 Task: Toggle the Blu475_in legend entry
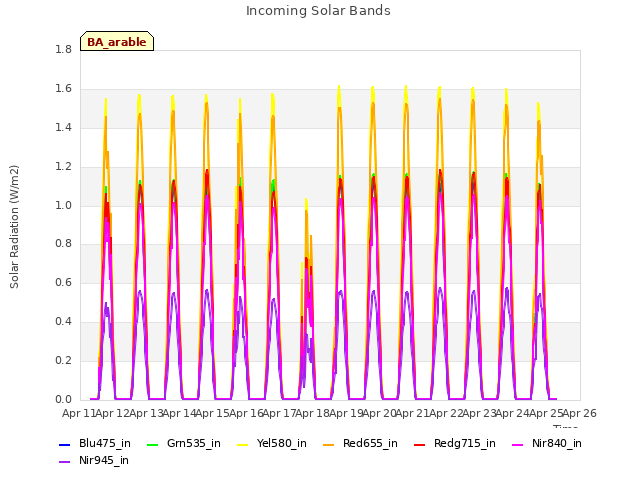point(95,443)
